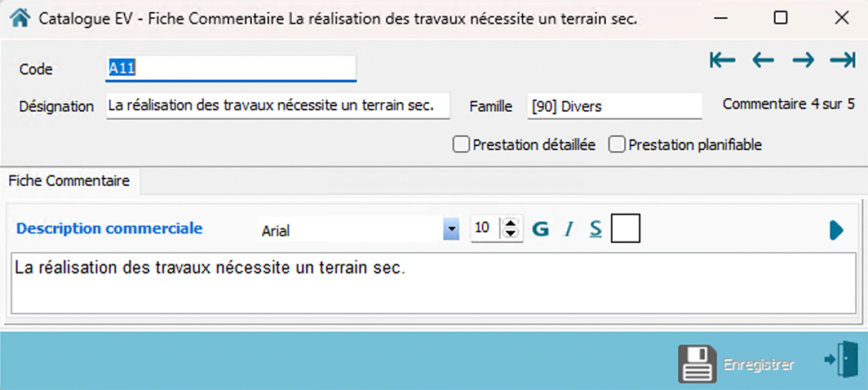Select the Fiche Commentaire tab

(69, 181)
